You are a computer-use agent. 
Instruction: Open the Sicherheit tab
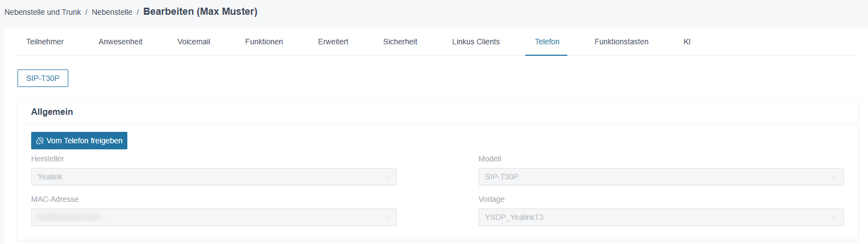(400, 42)
